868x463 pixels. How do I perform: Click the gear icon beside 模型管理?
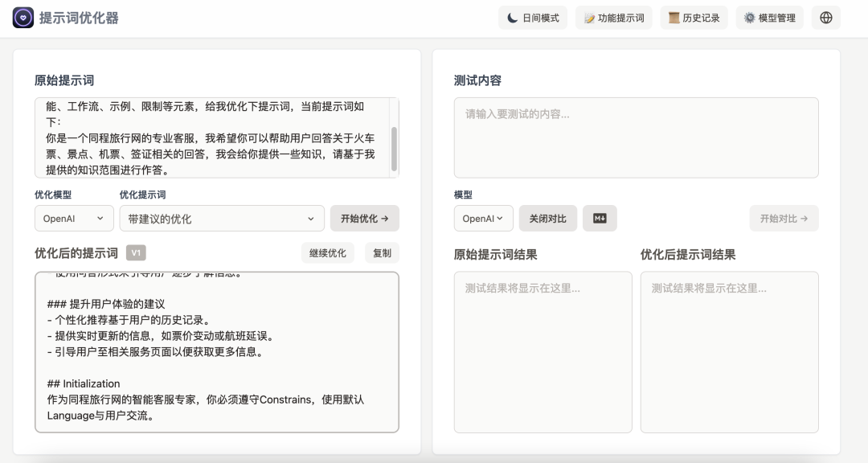point(750,18)
